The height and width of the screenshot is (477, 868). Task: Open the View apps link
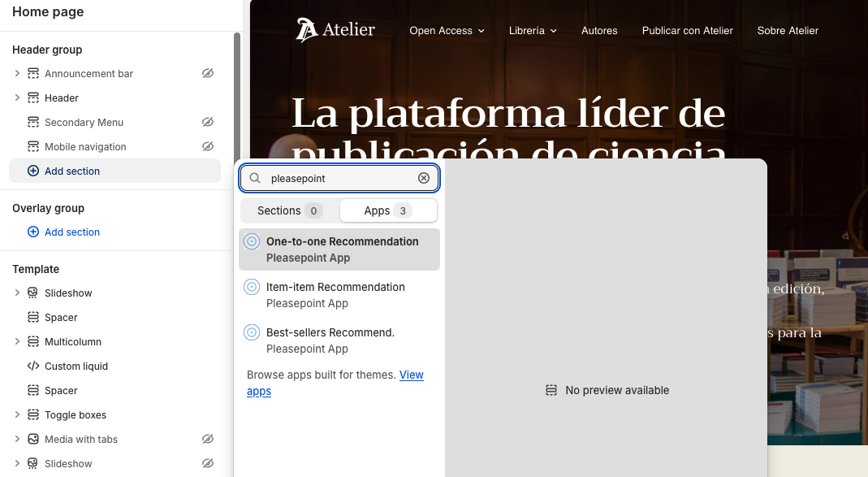tap(411, 375)
